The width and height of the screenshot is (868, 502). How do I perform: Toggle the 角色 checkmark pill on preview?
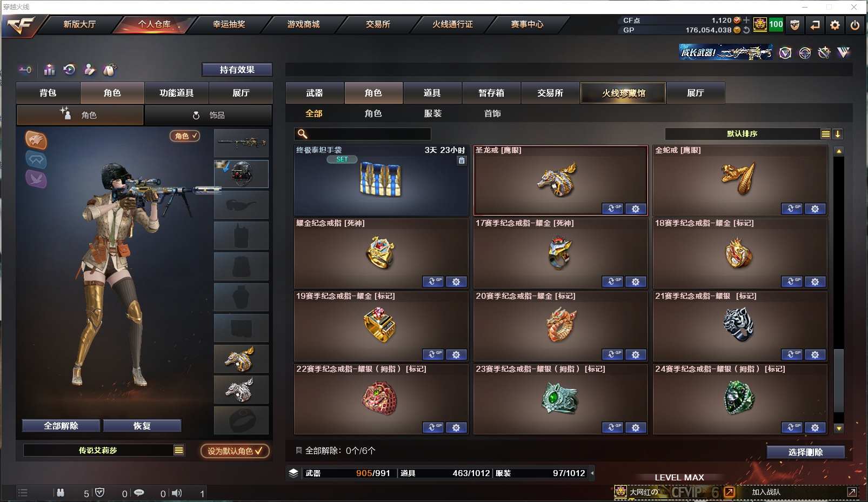pyautogui.click(x=185, y=136)
